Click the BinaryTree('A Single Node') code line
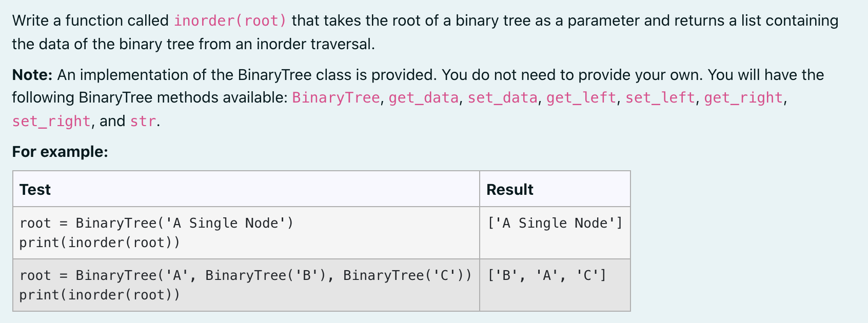 pyautogui.click(x=156, y=223)
